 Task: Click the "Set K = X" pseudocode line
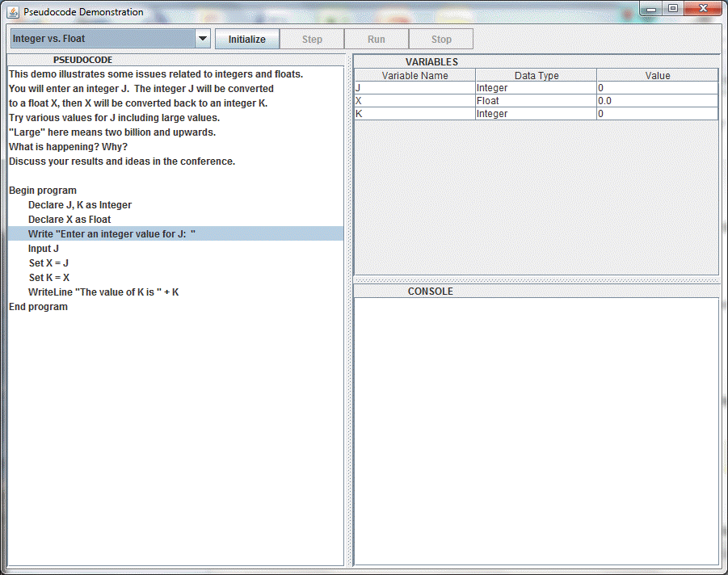pyautogui.click(x=49, y=278)
